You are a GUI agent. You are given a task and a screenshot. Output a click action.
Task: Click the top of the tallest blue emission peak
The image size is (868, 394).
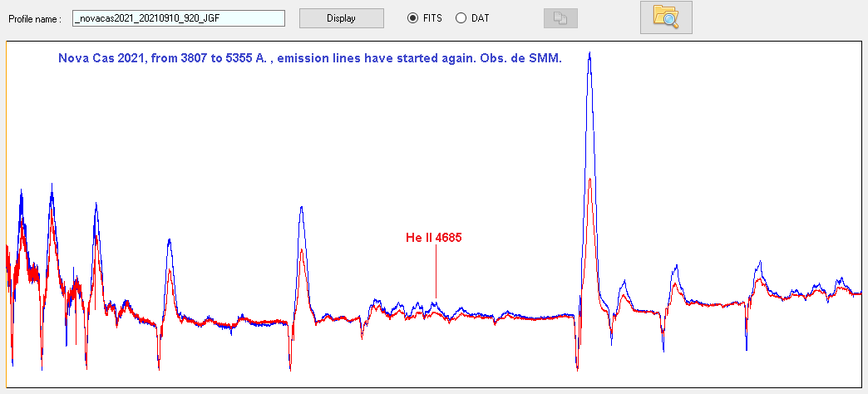tap(589, 54)
